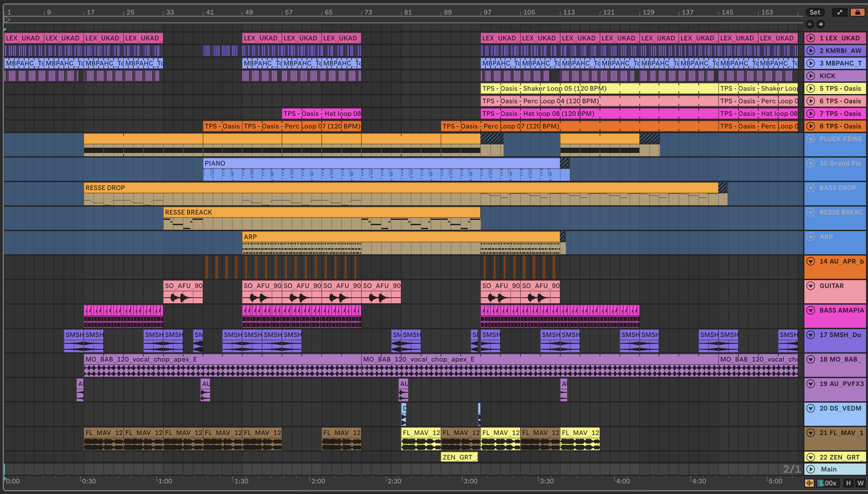The image size is (868, 494).
Task: Collapse the BASS AMAPIA track fold button
Action: 811,310
